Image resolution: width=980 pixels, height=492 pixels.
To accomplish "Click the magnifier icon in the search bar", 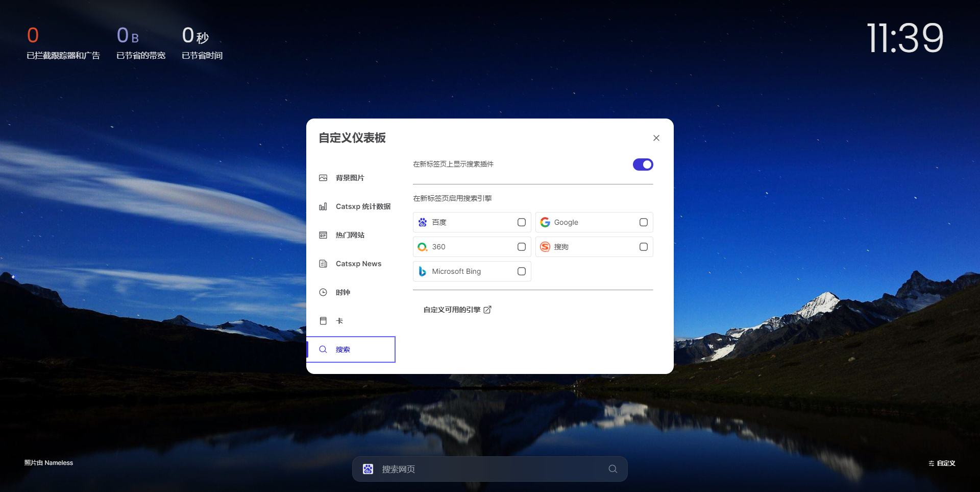I will pyautogui.click(x=612, y=468).
